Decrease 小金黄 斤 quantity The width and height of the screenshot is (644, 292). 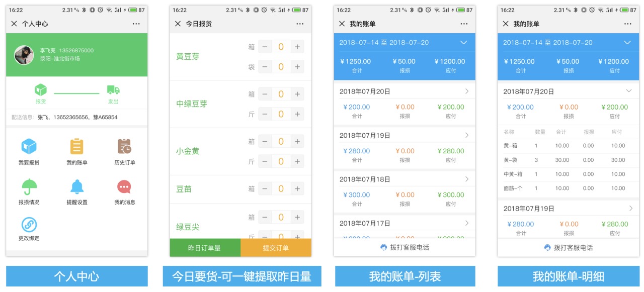tap(265, 161)
